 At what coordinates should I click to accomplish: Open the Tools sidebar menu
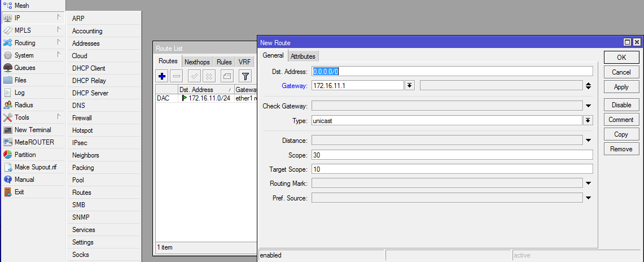tap(33, 117)
